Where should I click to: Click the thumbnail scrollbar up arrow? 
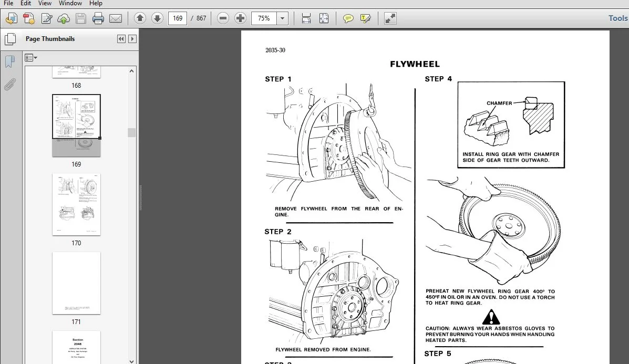(131, 71)
